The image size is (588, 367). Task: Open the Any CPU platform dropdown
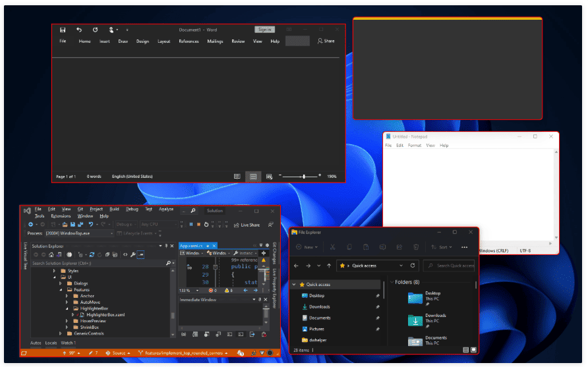159,225
